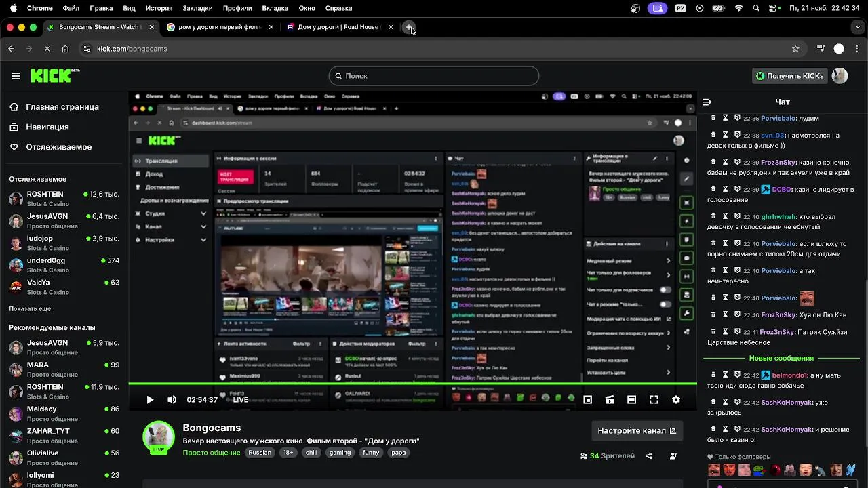868x488 pixels.
Task: Click the Настройте канал button
Action: [x=637, y=430]
